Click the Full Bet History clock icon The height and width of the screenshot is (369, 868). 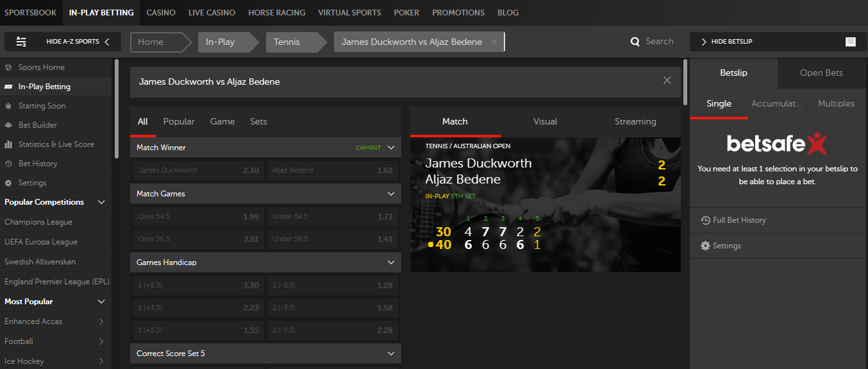pyautogui.click(x=705, y=220)
